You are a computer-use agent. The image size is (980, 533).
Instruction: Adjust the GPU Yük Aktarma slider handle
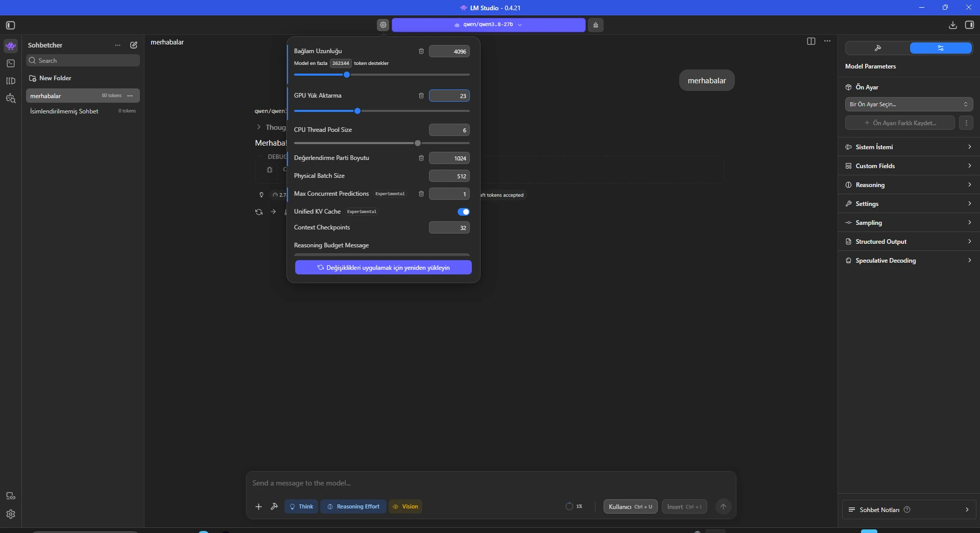pyautogui.click(x=357, y=111)
